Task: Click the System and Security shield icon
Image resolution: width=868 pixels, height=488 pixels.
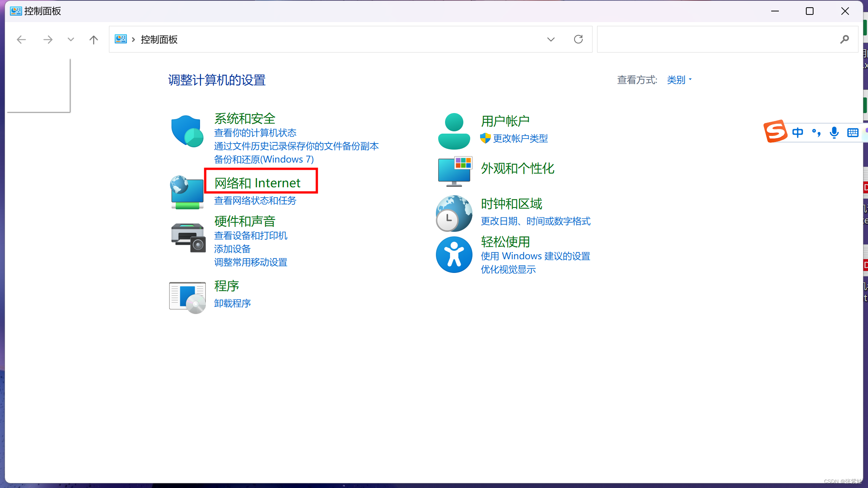Action: [187, 131]
